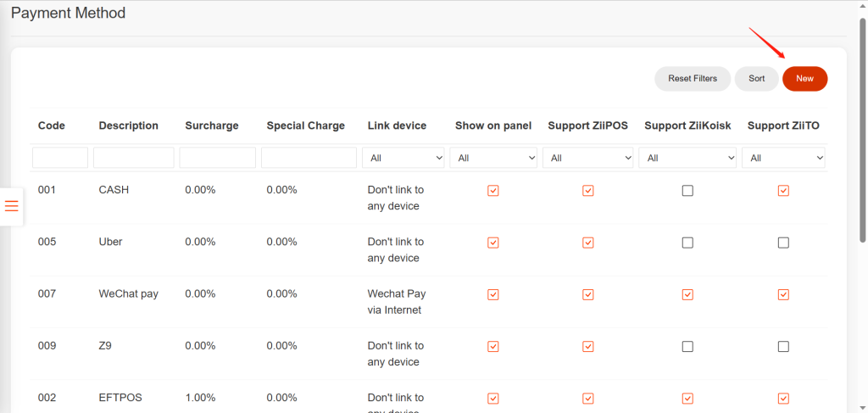This screenshot has height=413, width=868.
Task: Toggle Support ZiiTO checkbox for Uber
Action: [x=783, y=243]
